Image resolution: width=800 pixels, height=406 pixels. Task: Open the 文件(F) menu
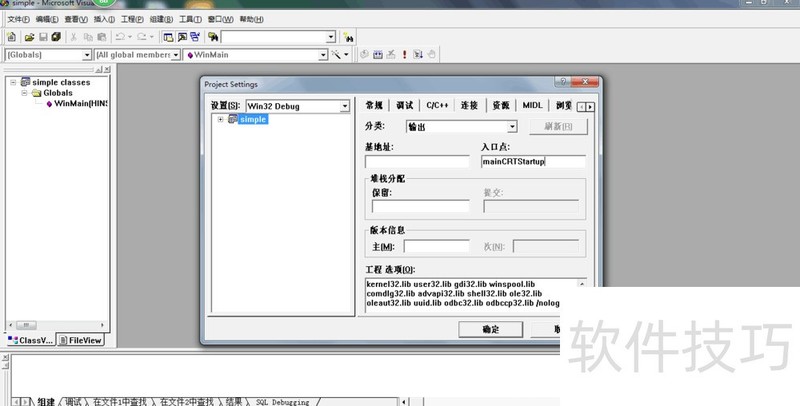(x=18, y=19)
